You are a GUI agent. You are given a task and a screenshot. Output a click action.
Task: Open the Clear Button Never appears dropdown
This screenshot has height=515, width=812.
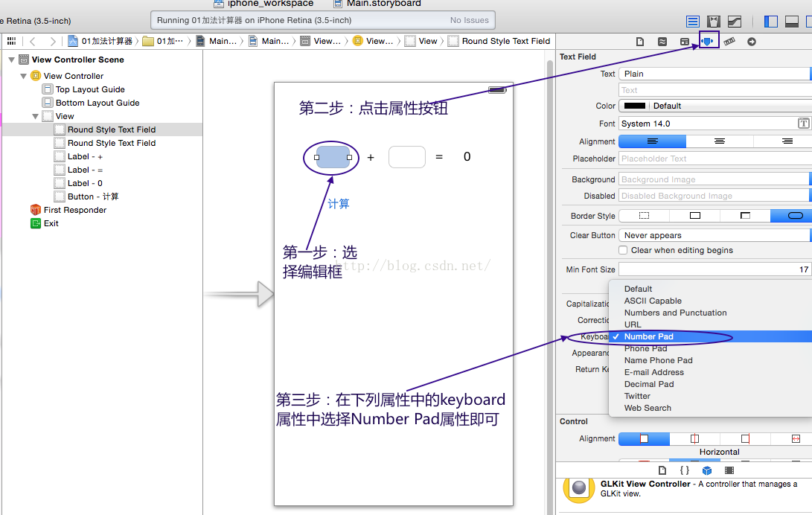click(x=715, y=235)
